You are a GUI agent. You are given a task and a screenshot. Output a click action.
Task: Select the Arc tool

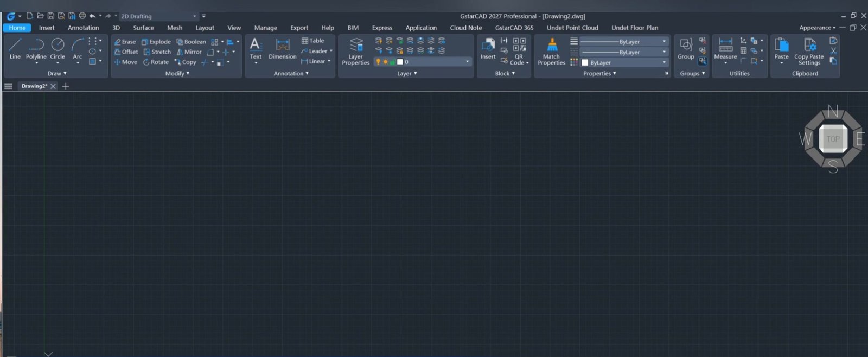(x=78, y=48)
